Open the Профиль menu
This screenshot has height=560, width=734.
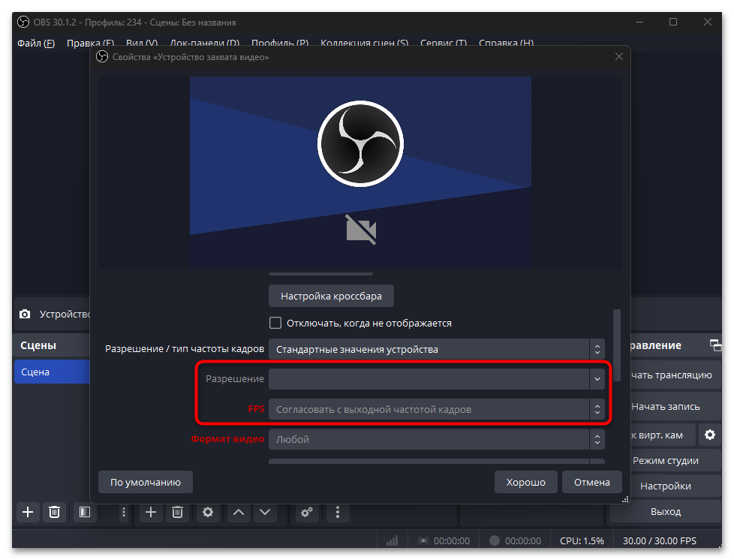pyautogui.click(x=280, y=43)
